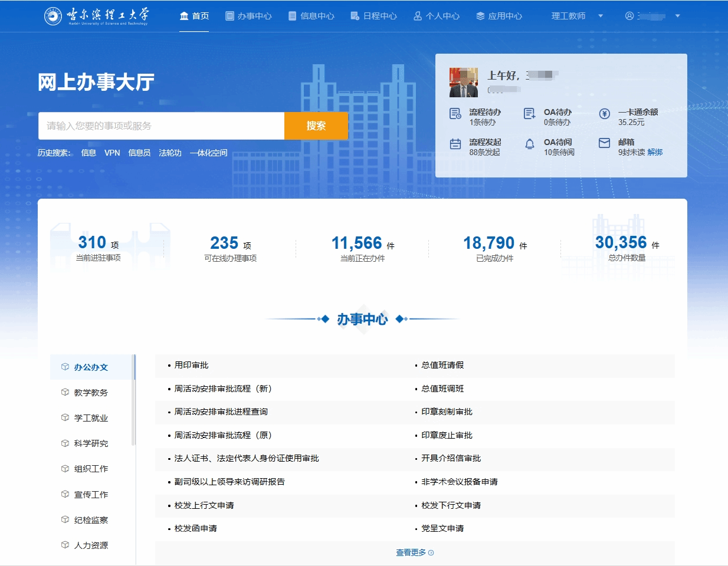The image size is (728, 566).
Task: Click the 流程待办 workflow to-do icon
Action: (x=455, y=114)
